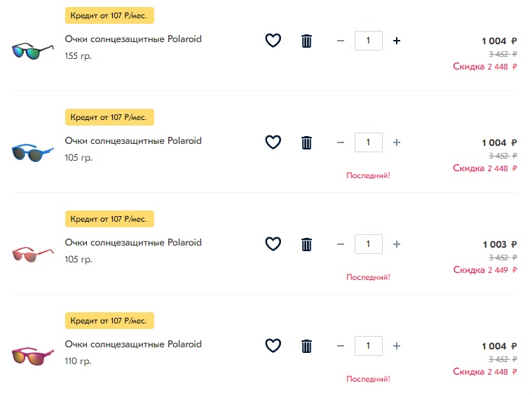The height and width of the screenshot is (395, 532).
Task: Favorite the magenta-frame 110 гр. sunglasses
Action: (273, 346)
